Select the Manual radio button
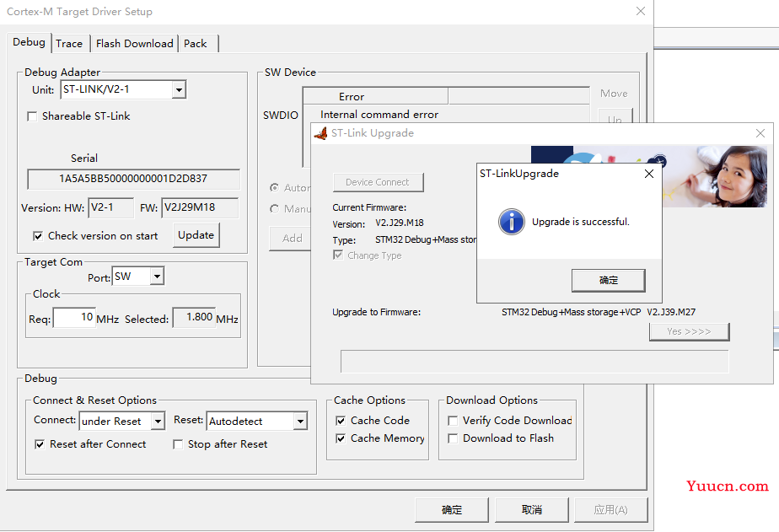The width and height of the screenshot is (779, 532). (x=274, y=208)
